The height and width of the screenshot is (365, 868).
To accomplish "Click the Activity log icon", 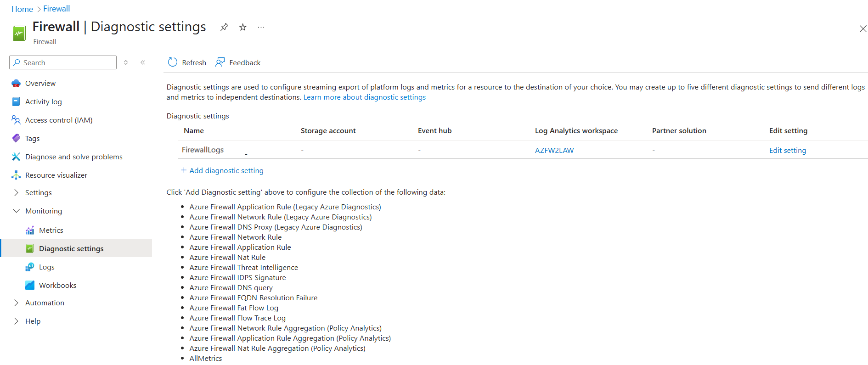I will click(x=16, y=101).
